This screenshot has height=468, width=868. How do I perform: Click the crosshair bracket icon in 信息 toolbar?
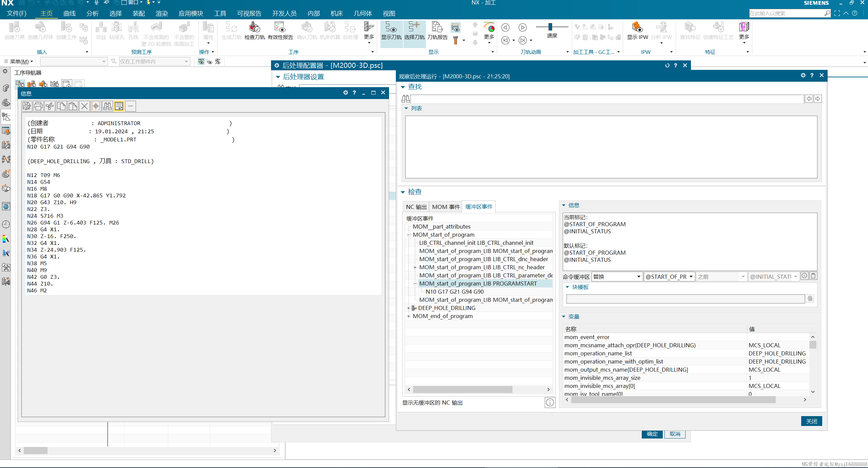(x=96, y=106)
